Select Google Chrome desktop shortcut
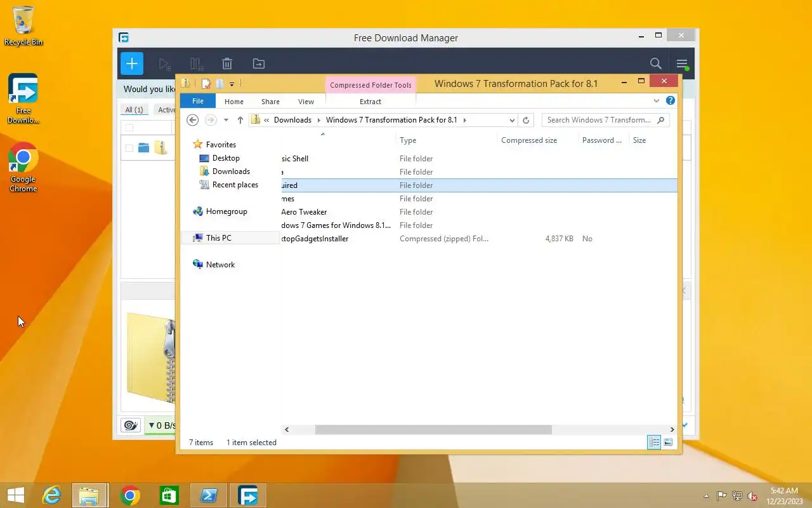 tap(23, 168)
